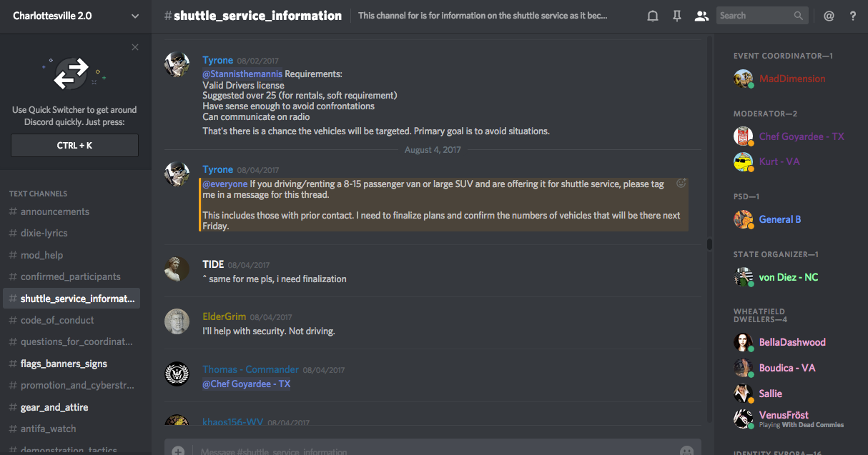Screen dimensions: 868x455
Task: Open notification bell settings
Action: 653,16
